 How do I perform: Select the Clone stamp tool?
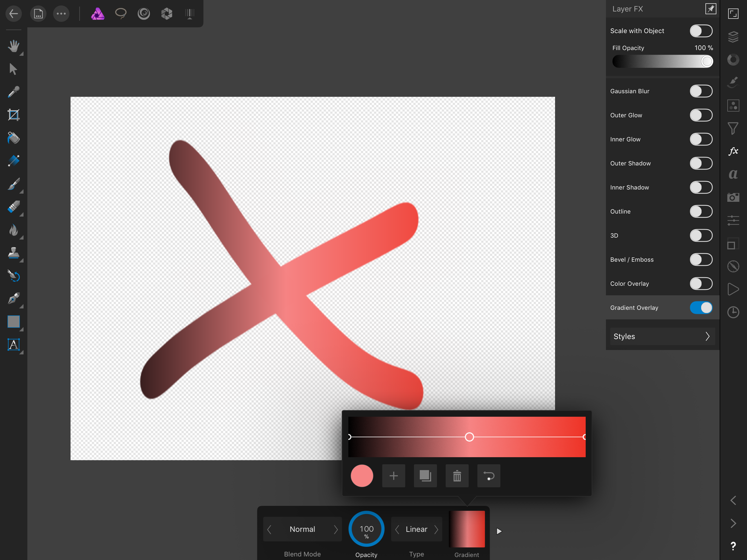tap(13, 253)
